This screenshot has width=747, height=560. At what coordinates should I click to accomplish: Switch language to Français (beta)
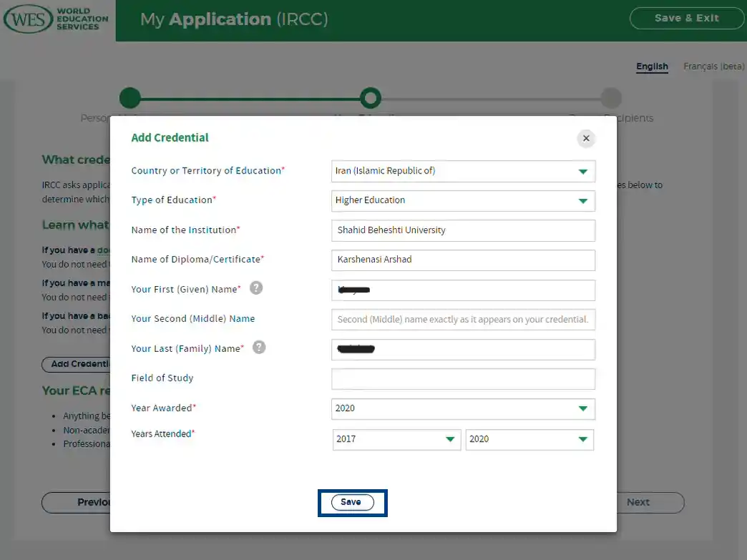click(x=713, y=67)
